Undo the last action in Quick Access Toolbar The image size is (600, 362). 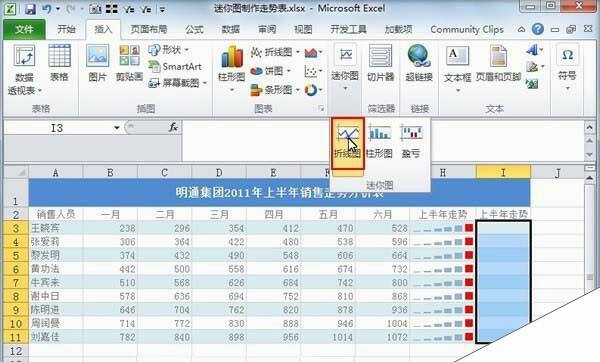47,8
